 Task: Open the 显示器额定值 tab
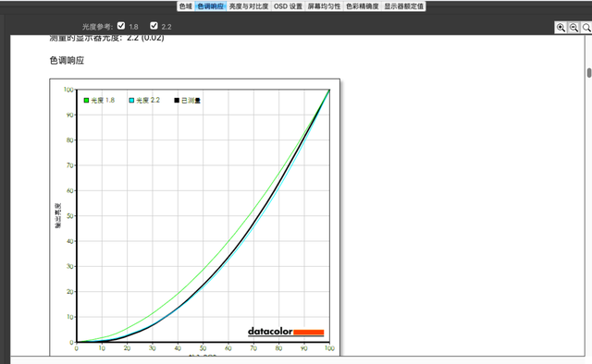(403, 6)
